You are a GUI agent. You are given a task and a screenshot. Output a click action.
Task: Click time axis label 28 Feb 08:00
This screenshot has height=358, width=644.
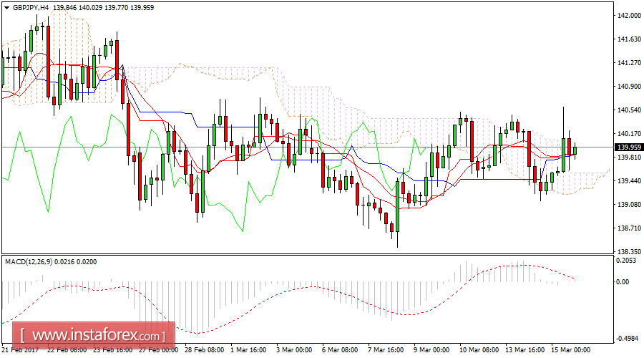205,350
